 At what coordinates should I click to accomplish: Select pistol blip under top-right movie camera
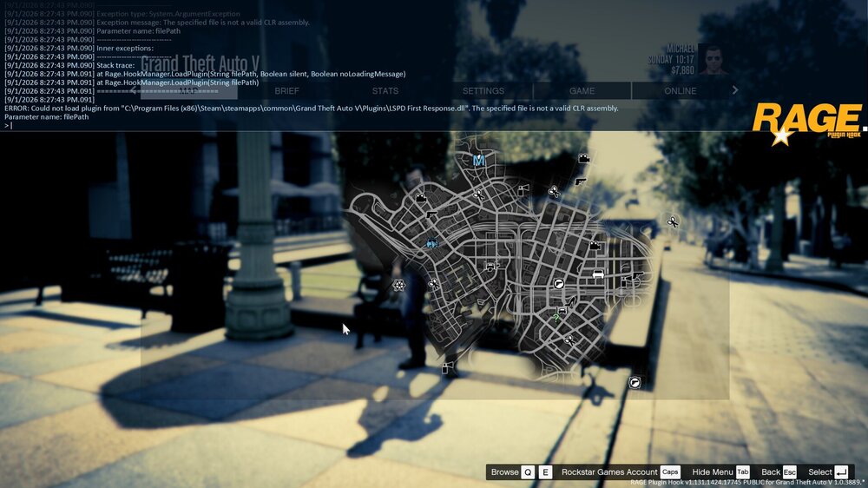[x=580, y=181]
